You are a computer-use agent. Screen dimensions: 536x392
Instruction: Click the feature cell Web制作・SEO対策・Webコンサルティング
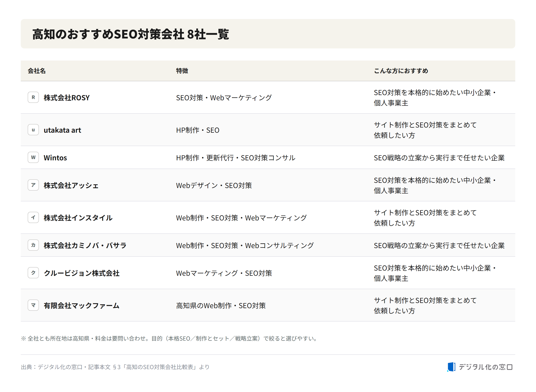[245, 245]
